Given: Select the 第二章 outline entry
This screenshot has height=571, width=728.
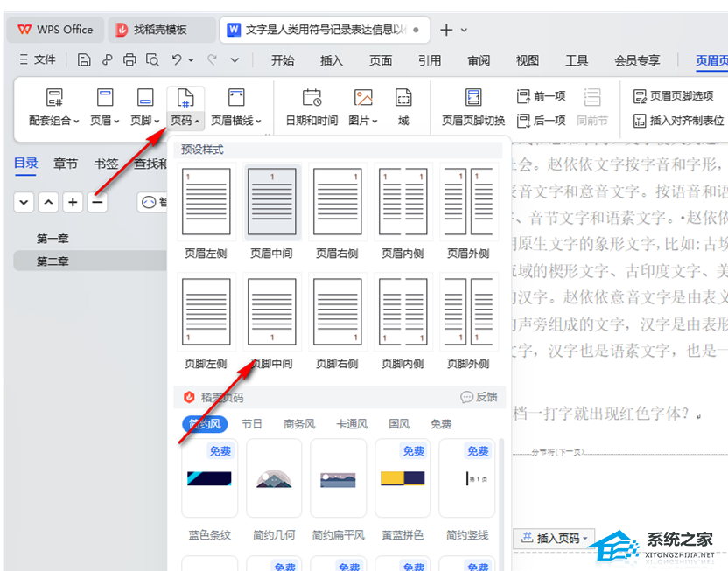Looking at the screenshot, I should click(x=52, y=261).
